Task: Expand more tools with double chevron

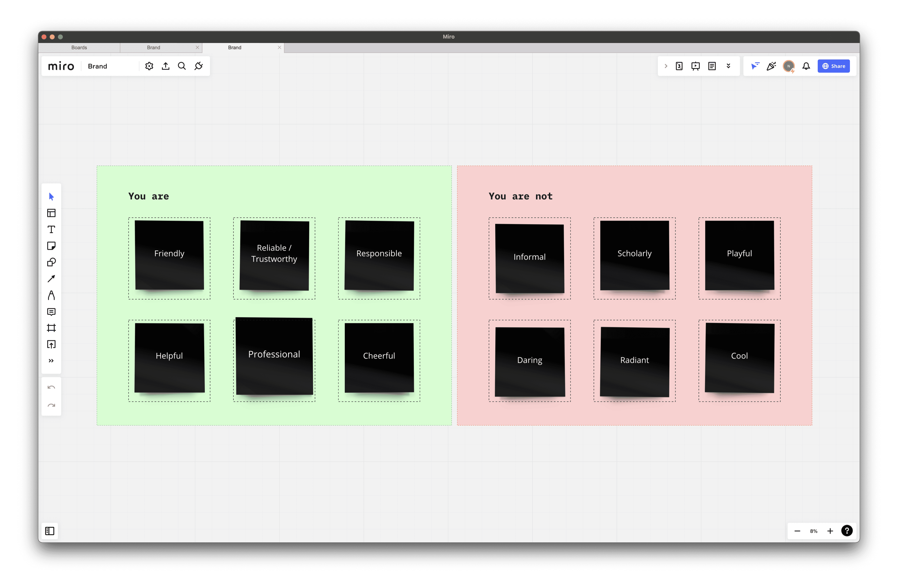Action: pos(51,361)
